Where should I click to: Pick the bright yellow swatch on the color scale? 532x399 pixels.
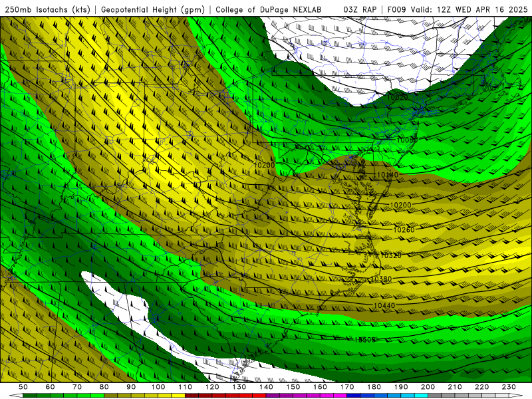(x=178, y=396)
